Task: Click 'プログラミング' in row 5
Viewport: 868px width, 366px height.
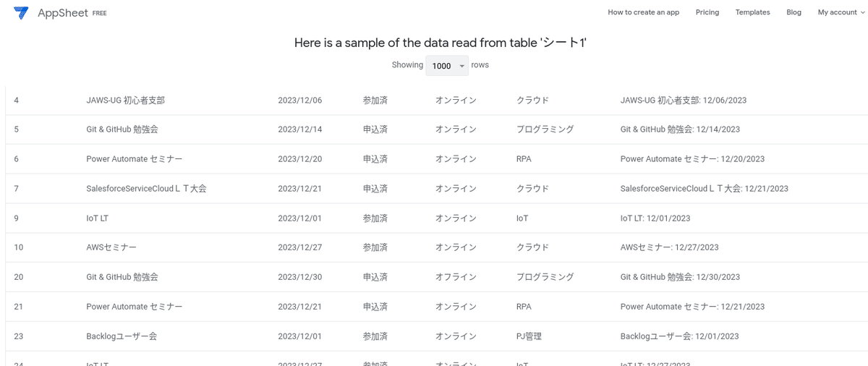Action: click(545, 129)
